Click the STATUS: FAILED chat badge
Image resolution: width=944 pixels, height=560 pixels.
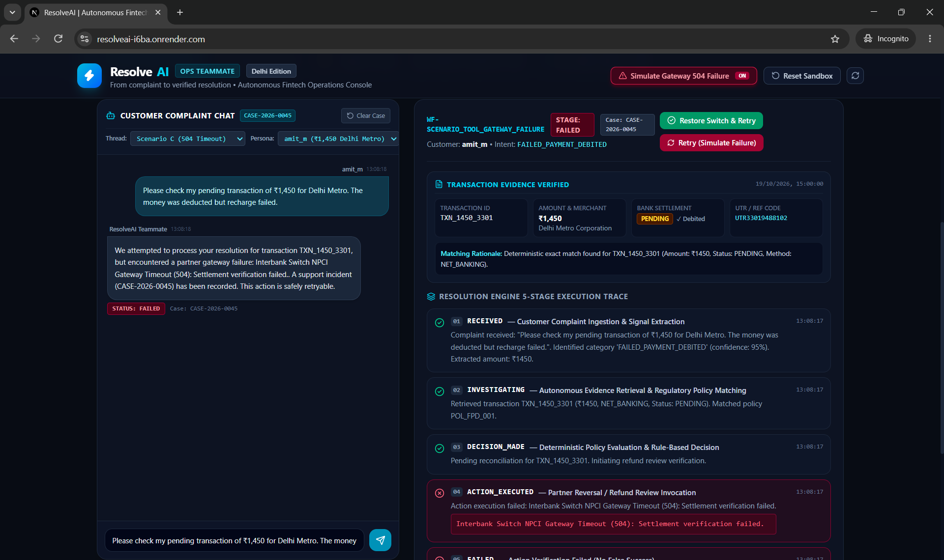click(136, 308)
